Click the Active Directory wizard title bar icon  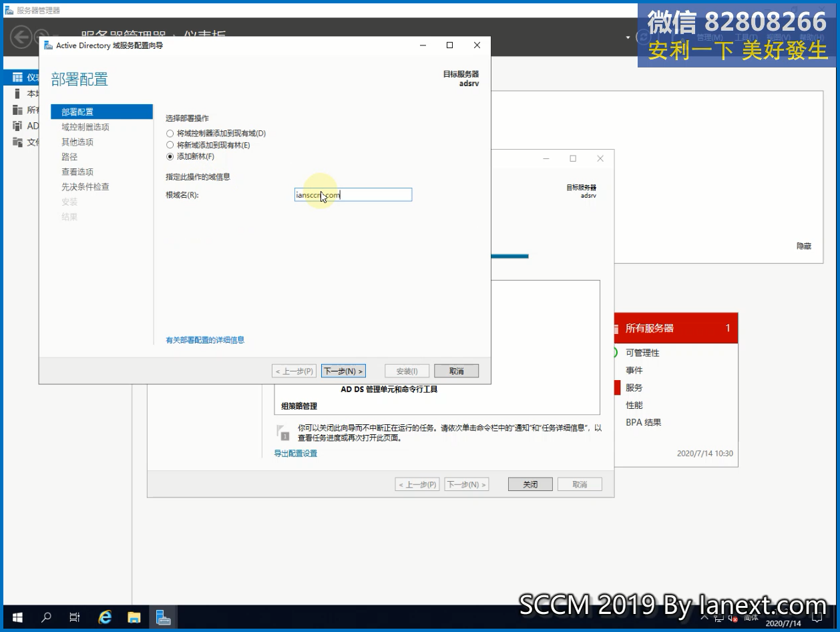pos(49,45)
